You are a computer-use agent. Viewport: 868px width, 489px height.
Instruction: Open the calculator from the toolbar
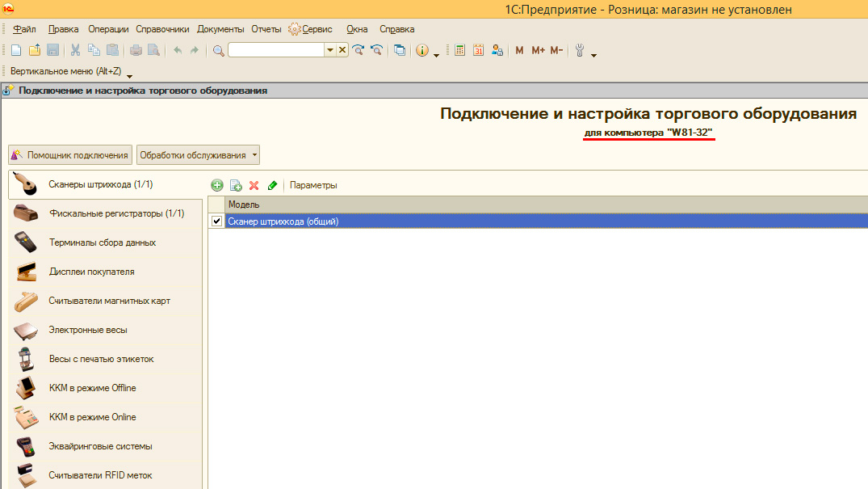coord(460,50)
